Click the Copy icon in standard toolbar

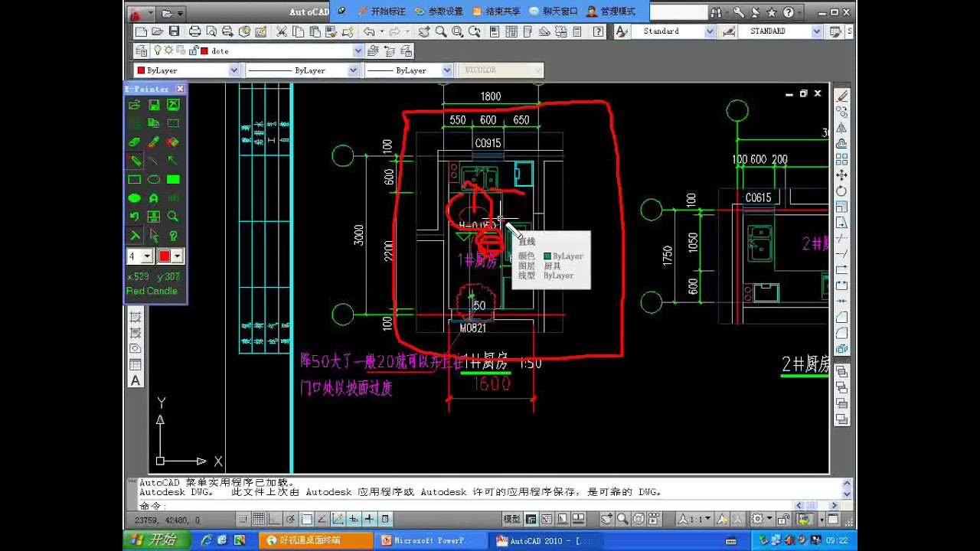tap(298, 31)
